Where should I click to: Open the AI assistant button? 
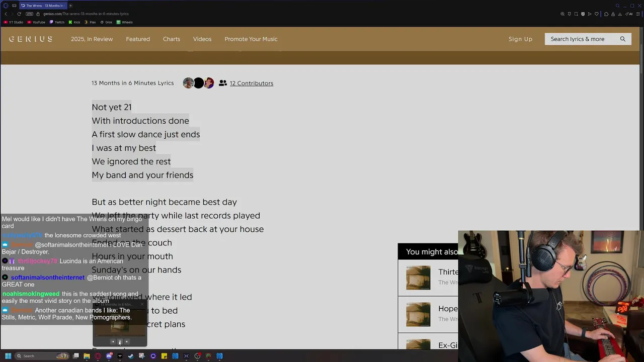point(629,14)
